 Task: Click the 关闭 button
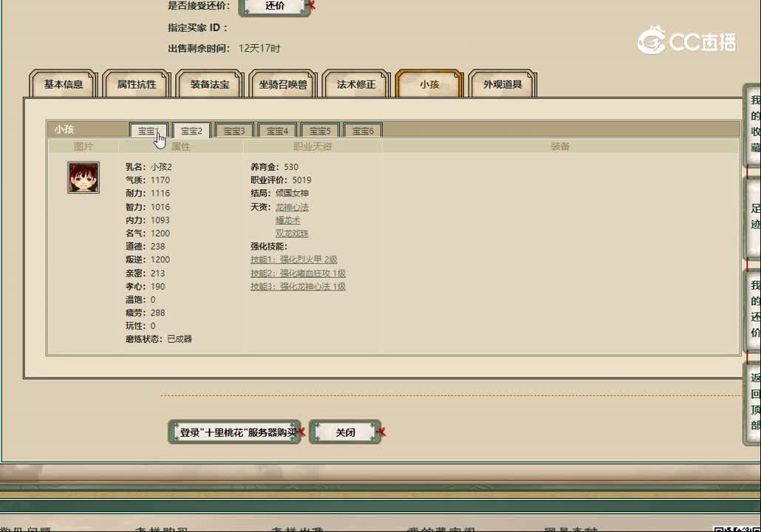[x=345, y=432]
